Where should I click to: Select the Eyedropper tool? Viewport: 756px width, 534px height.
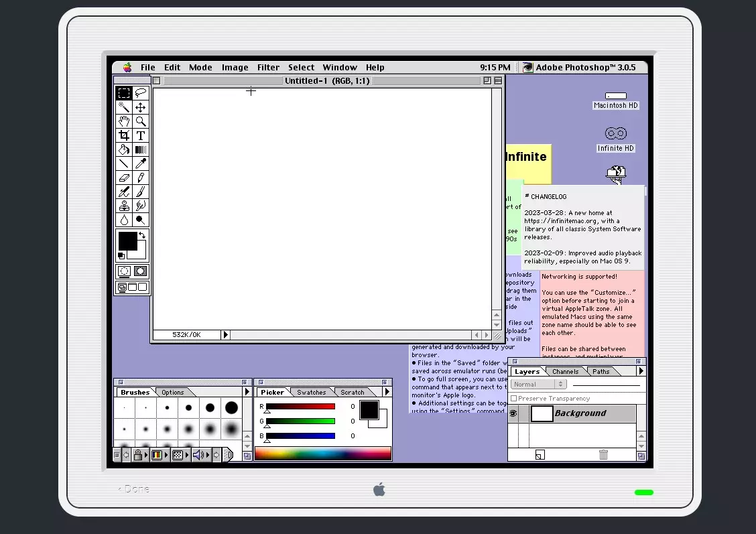[x=140, y=163]
